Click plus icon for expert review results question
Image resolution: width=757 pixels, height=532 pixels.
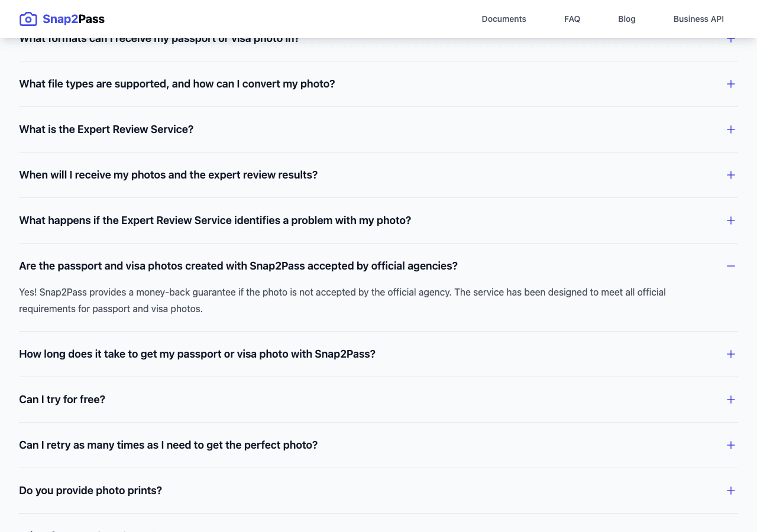click(x=731, y=175)
